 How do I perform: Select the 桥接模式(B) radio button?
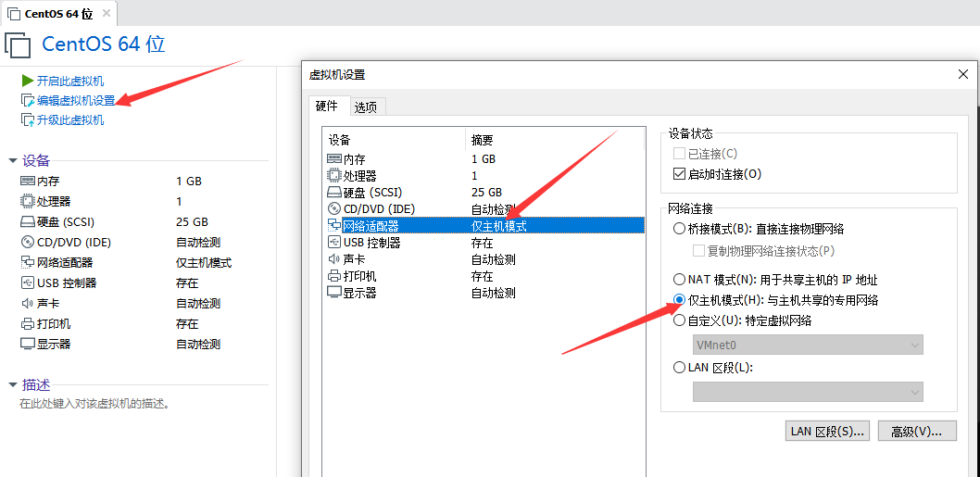click(679, 229)
